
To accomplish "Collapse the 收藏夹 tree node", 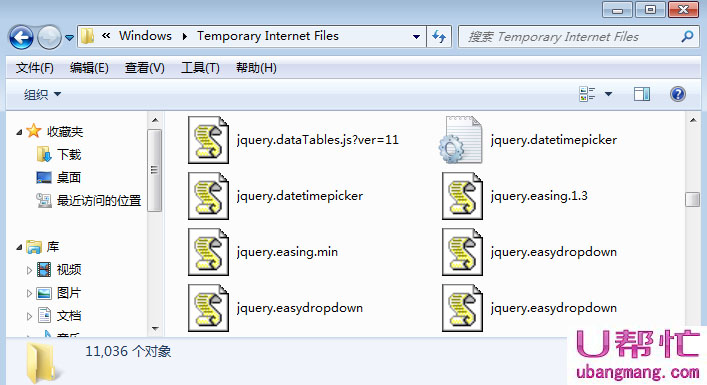I will coord(19,132).
